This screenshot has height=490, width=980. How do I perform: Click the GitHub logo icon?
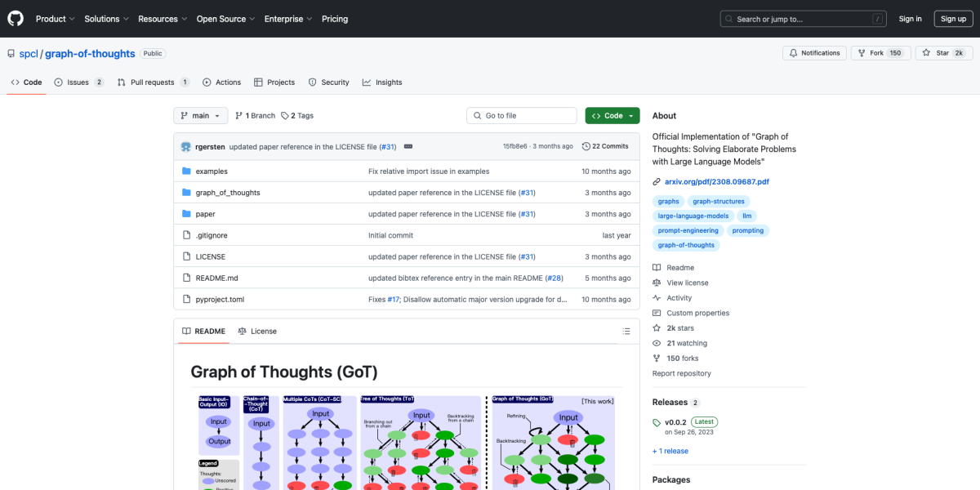16,19
